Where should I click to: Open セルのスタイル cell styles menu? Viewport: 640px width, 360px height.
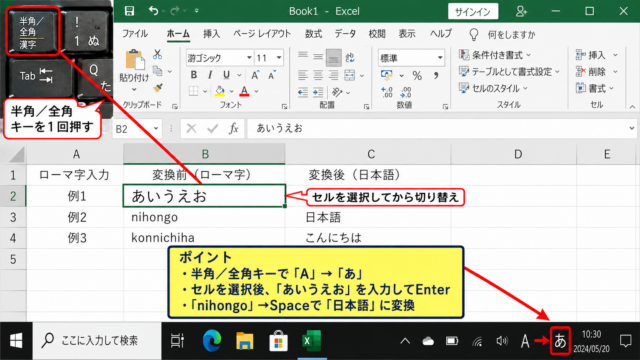click(x=493, y=88)
